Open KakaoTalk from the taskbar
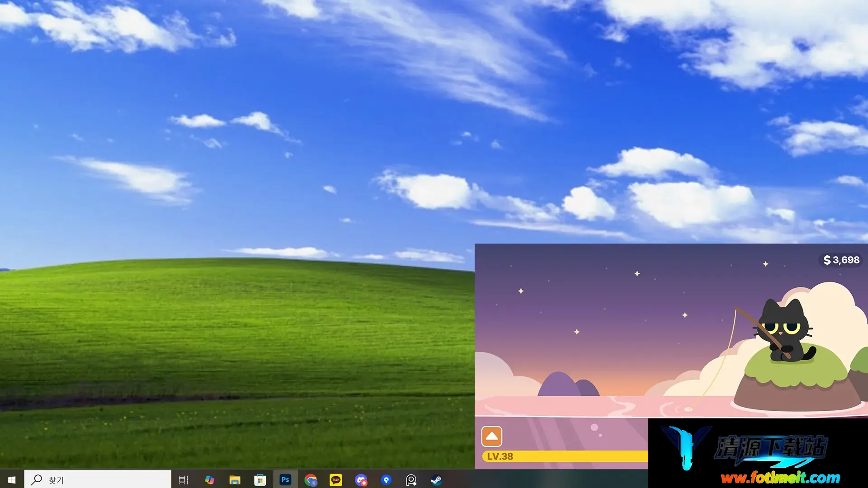This screenshot has height=488, width=868. point(336,480)
